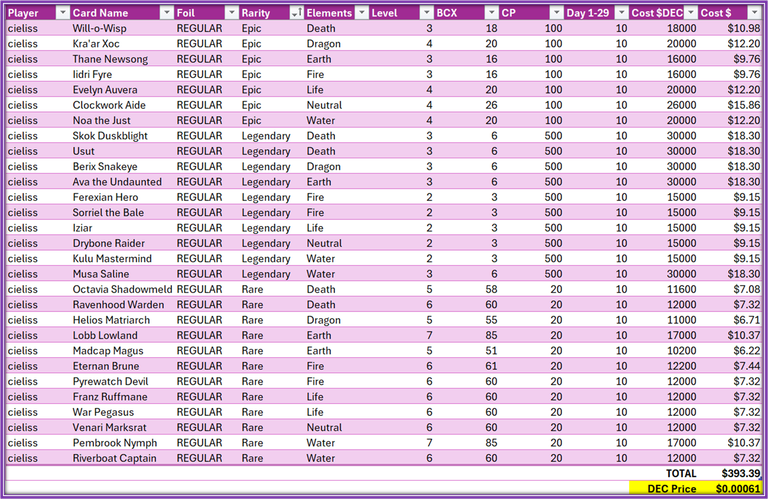
Task: Select the BCX value 26 cell
Action: pyautogui.click(x=467, y=105)
